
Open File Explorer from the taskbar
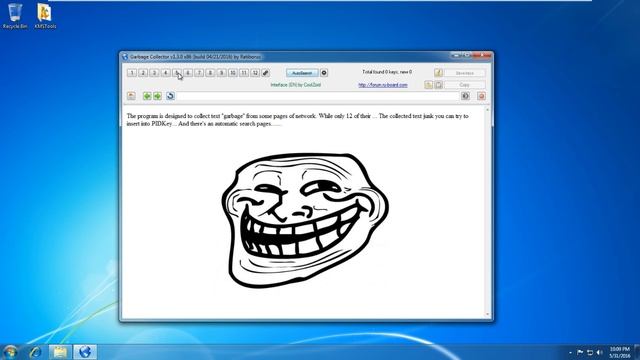pos(60,352)
